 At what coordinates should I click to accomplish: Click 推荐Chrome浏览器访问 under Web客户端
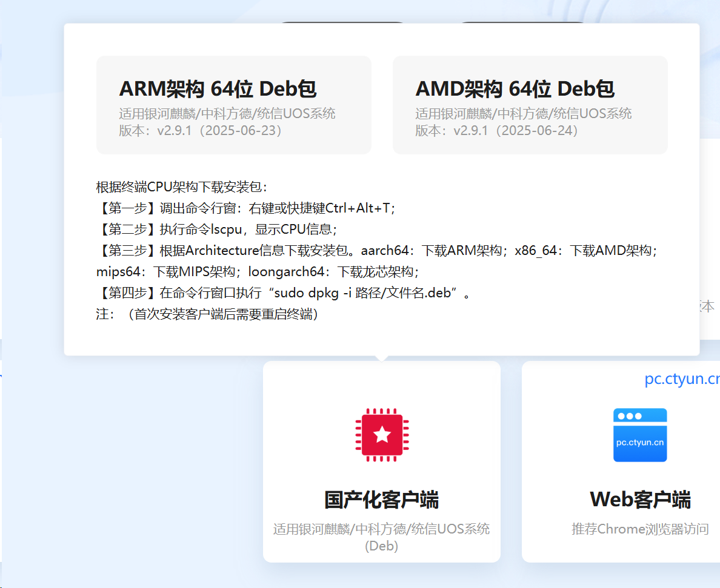click(640, 529)
